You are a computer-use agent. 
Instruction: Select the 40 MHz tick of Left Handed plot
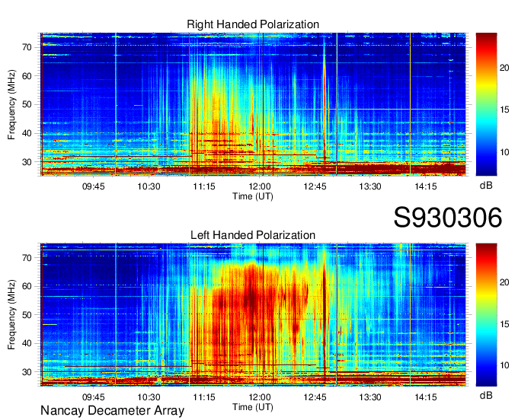27,343
